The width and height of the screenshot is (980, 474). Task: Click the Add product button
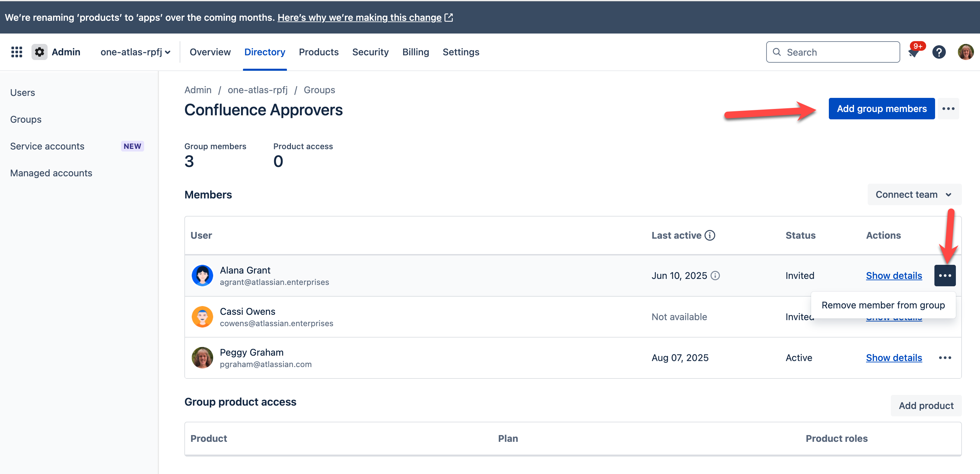(x=926, y=406)
